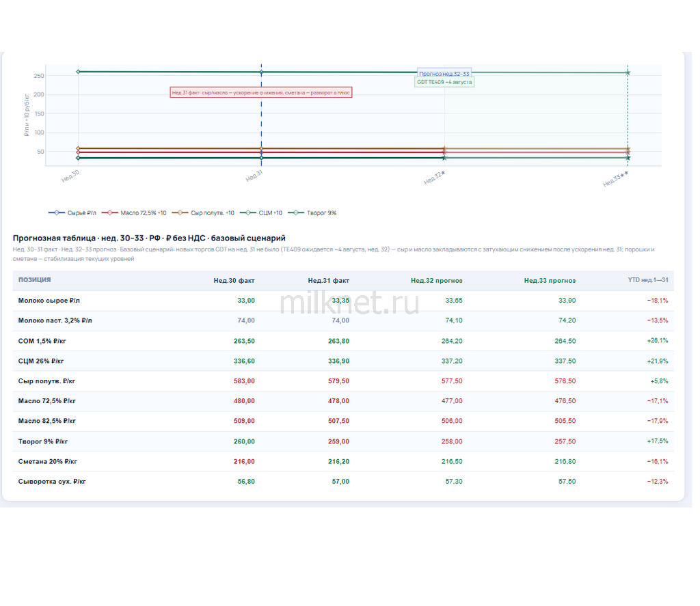Click the Нед.31 факт column header

329,281
